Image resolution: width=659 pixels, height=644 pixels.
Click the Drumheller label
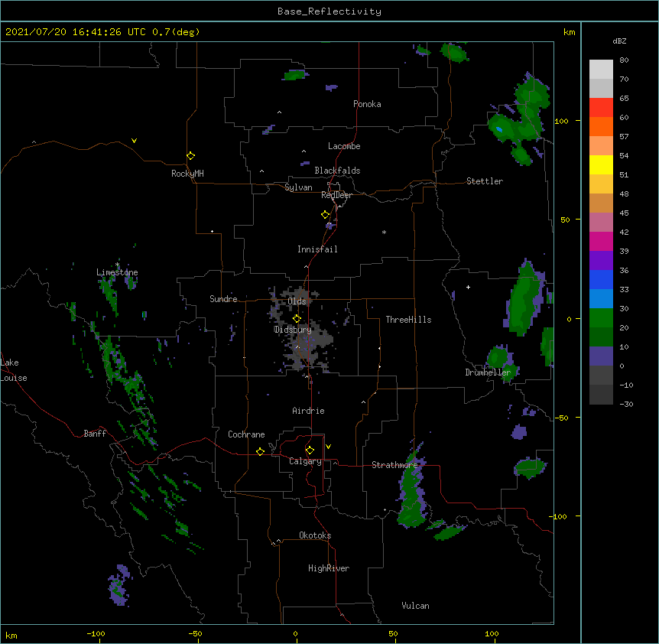tap(488, 372)
